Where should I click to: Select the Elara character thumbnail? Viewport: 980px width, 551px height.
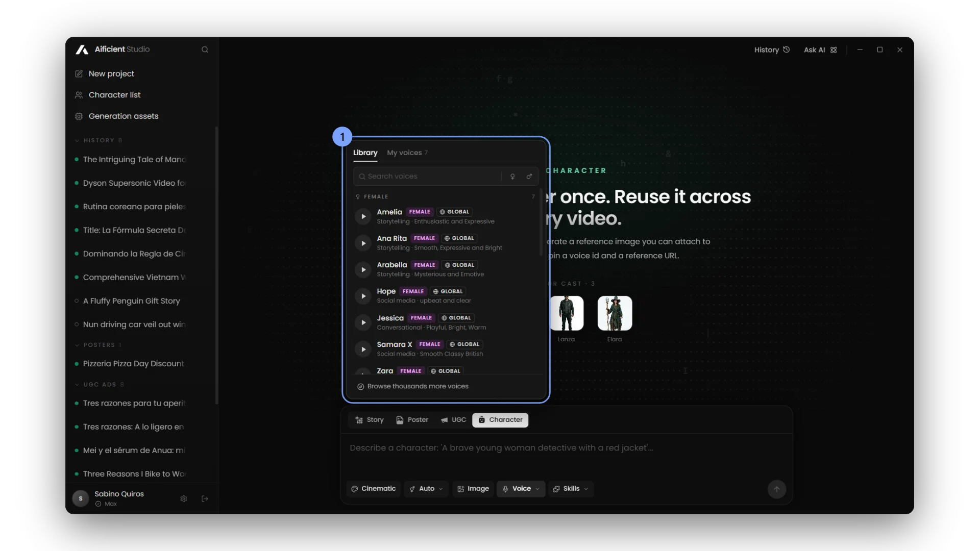[615, 313]
